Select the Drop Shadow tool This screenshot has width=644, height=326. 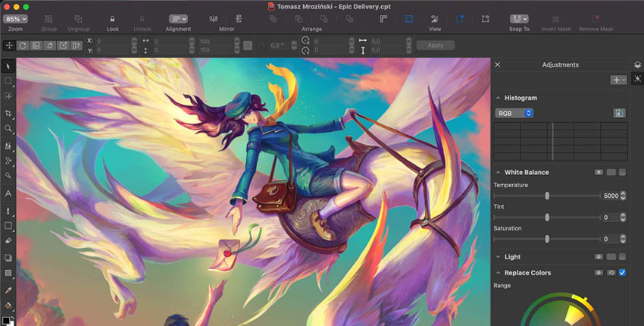(8, 258)
